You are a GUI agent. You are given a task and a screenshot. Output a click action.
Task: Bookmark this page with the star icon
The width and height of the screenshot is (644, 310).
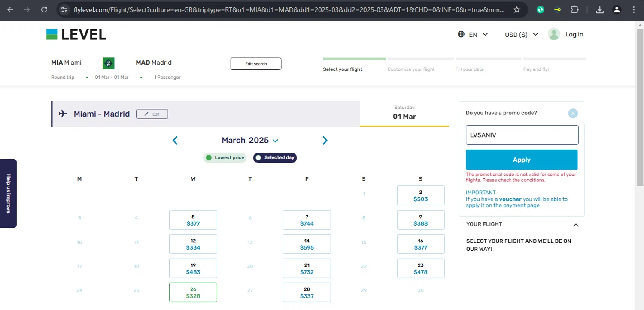(x=517, y=9)
